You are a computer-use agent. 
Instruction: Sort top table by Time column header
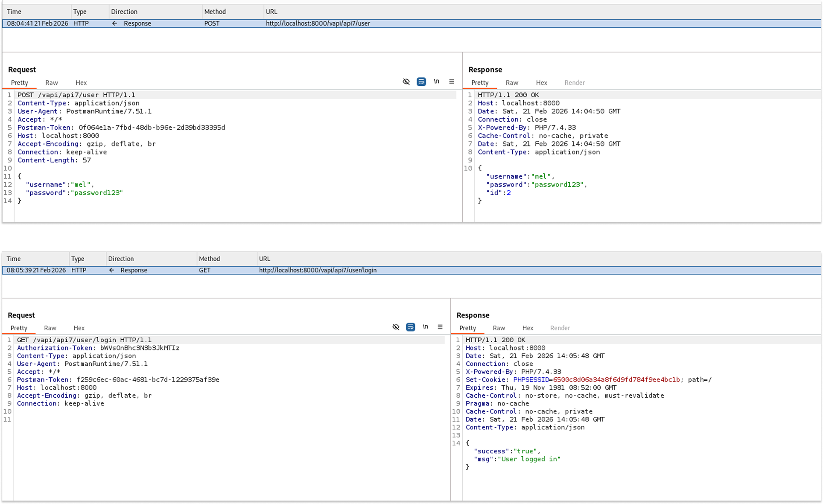[14, 12]
